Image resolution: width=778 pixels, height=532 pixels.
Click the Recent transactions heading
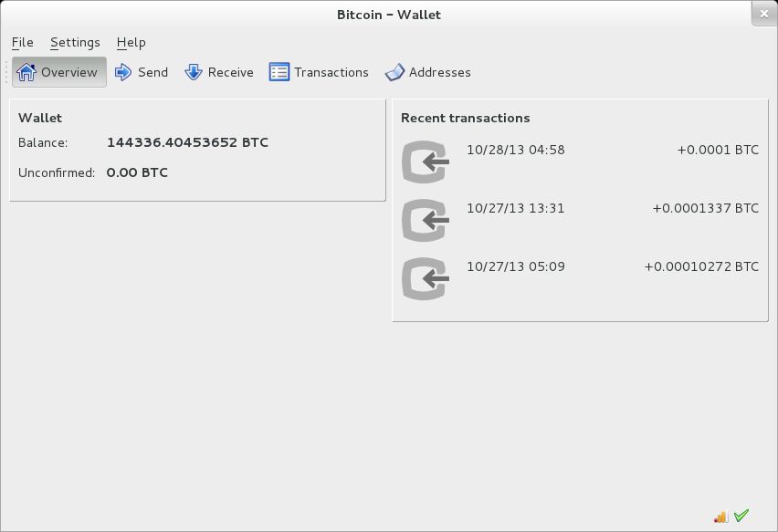coord(466,118)
